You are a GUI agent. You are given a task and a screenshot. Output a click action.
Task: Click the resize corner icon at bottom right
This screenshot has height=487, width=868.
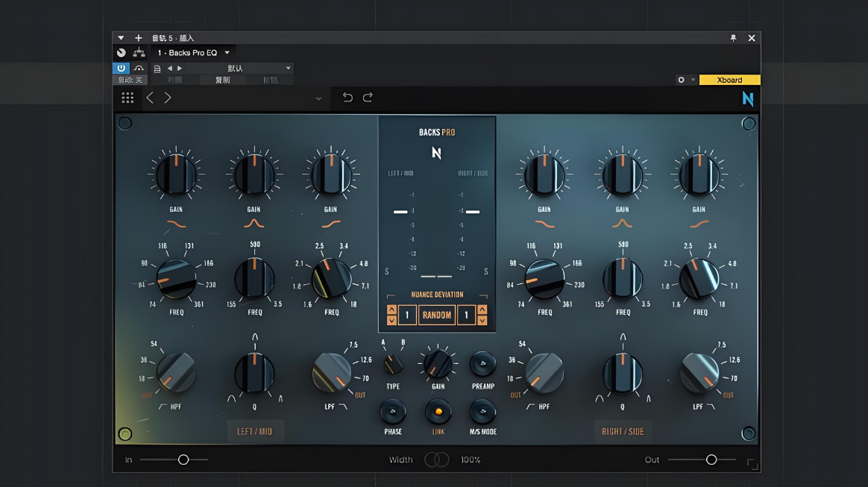pyautogui.click(x=752, y=464)
